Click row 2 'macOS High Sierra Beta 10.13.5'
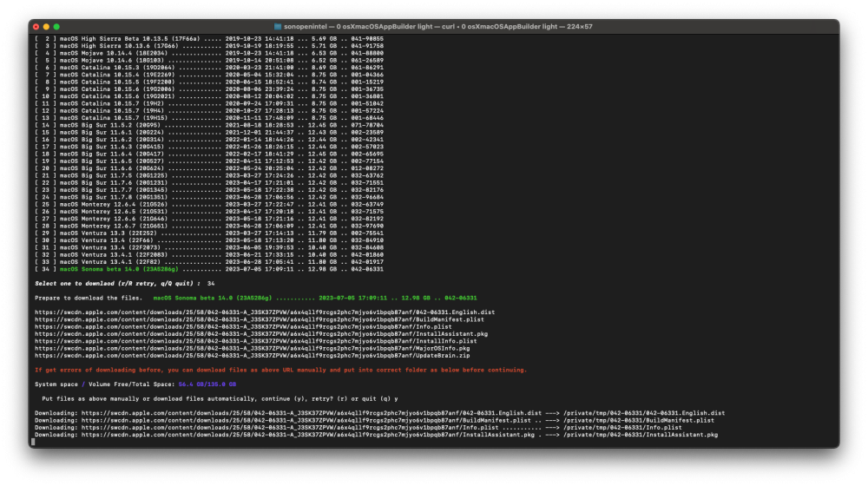 pyautogui.click(x=209, y=39)
